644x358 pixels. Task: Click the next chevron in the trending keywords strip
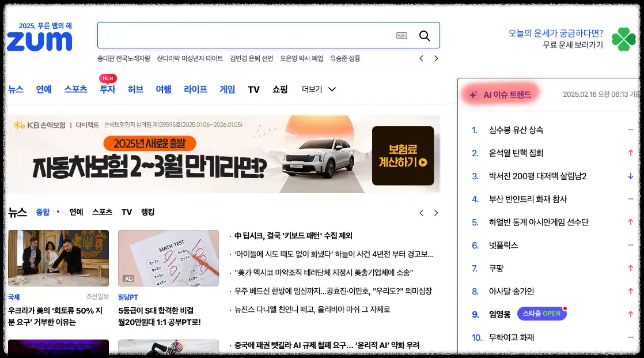point(436,58)
